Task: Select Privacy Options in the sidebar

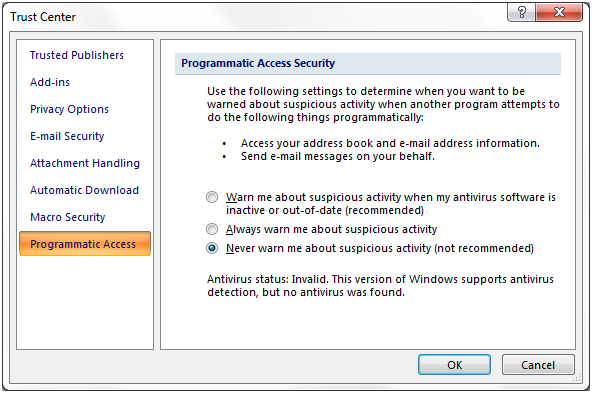Action: click(69, 109)
